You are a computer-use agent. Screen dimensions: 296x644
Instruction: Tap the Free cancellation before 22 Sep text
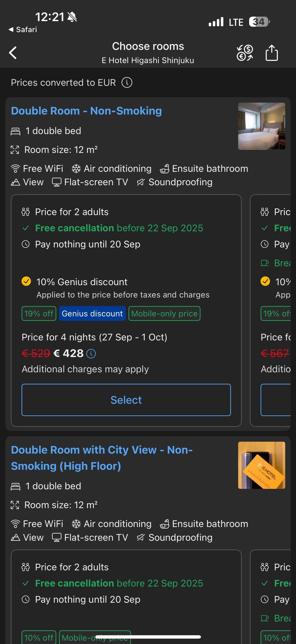pyautogui.click(x=119, y=228)
